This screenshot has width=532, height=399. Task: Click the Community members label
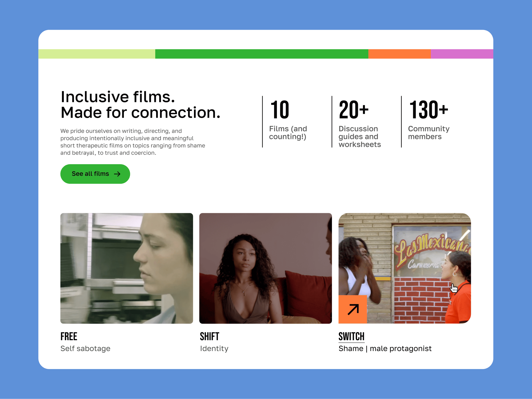[x=429, y=133]
